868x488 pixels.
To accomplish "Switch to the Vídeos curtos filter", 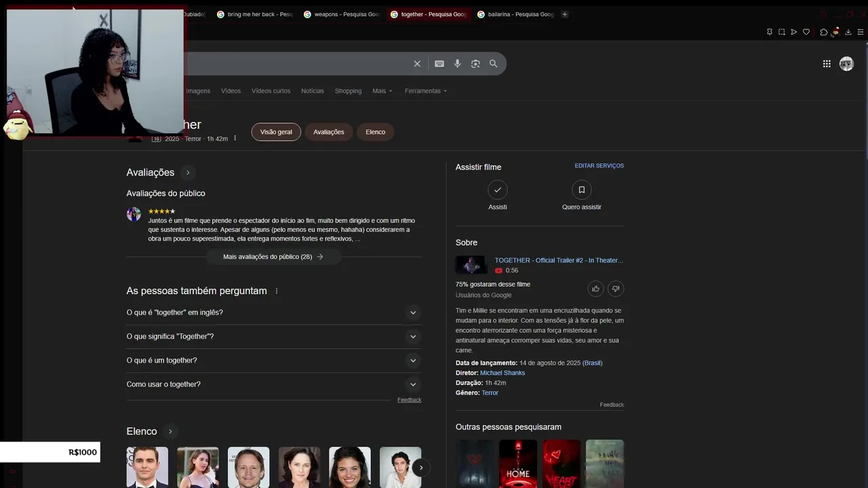I will point(271,91).
